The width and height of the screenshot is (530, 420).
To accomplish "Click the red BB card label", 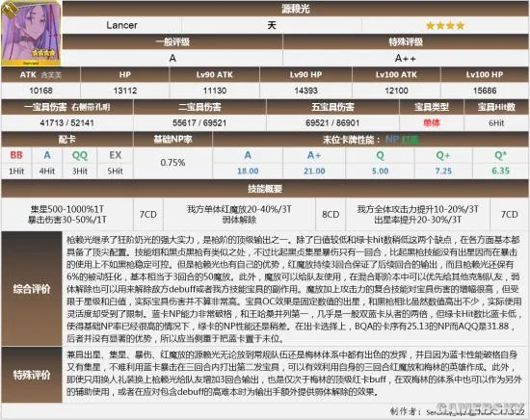I will click(16, 155).
